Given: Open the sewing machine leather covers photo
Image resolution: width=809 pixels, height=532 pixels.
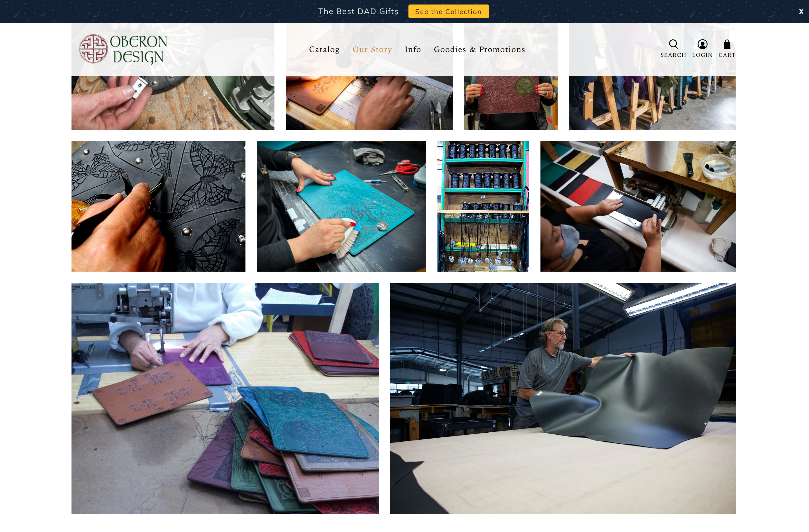Looking at the screenshot, I should [x=225, y=398].
